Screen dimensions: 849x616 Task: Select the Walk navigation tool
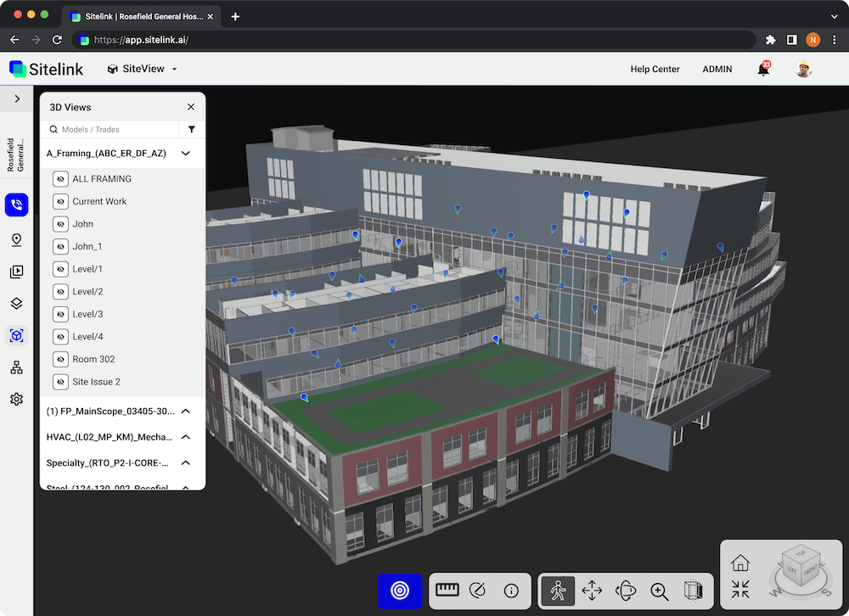[x=558, y=591]
